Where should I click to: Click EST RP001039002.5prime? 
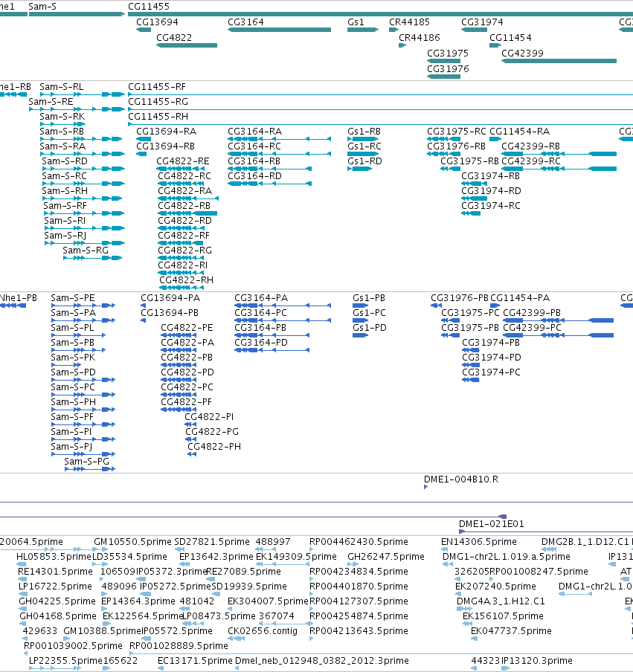pos(73,646)
